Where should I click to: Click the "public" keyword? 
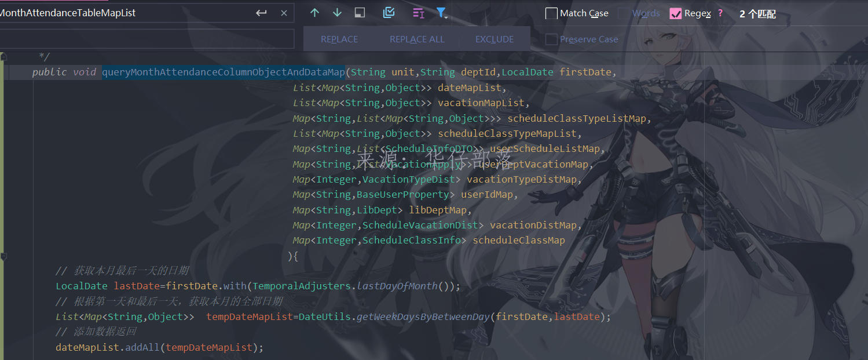(x=50, y=72)
